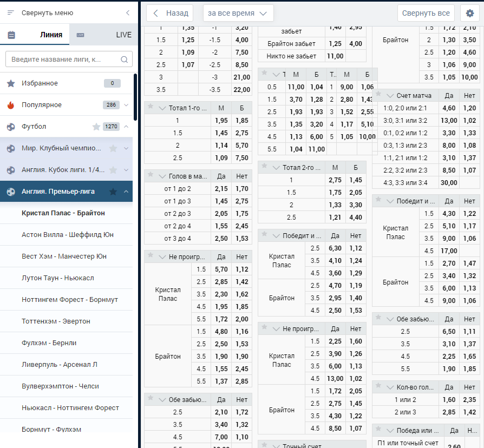Click the sidebar vertical scrollbar
The image size is (484, 448).
pyautogui.click(x=135, y=97)
